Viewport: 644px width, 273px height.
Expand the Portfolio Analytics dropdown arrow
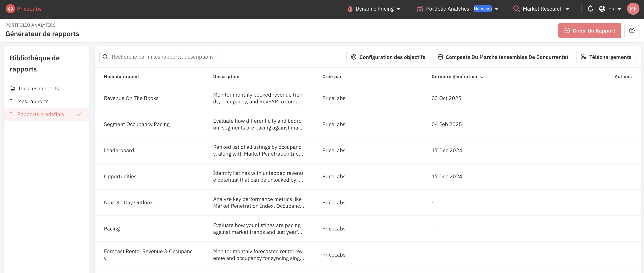[x=496, y=9]
